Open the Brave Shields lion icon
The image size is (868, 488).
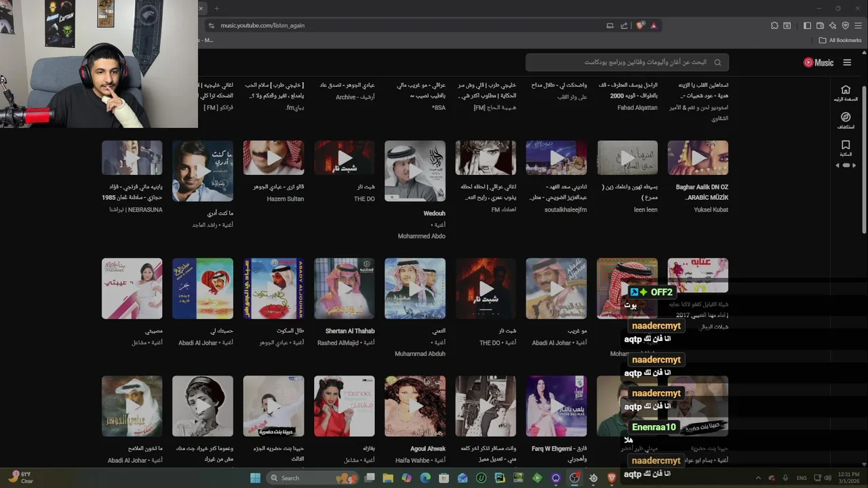pos(640,25)
